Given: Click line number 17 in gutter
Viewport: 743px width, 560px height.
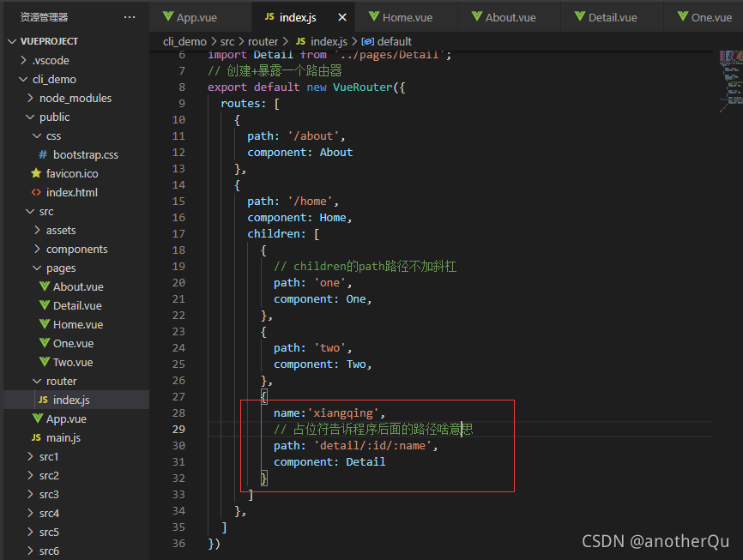Looking at the screenshot, I should coord(178,234).
